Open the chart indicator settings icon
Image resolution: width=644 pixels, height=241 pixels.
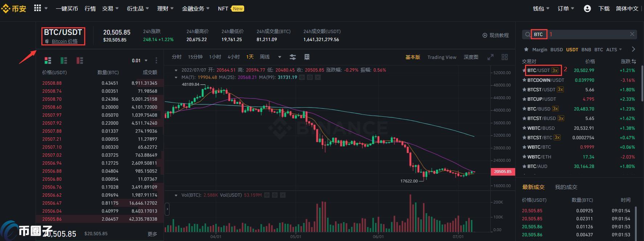(293, 57)
